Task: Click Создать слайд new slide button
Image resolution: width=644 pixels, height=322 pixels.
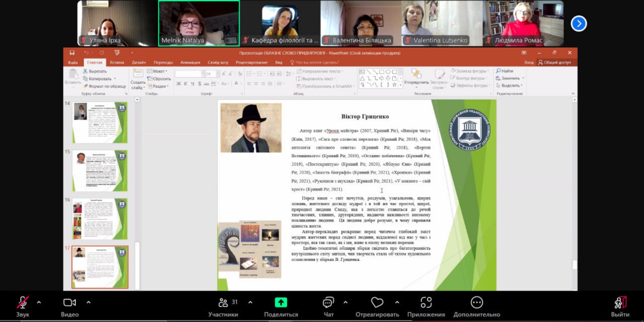Action: tap(138, 79)
